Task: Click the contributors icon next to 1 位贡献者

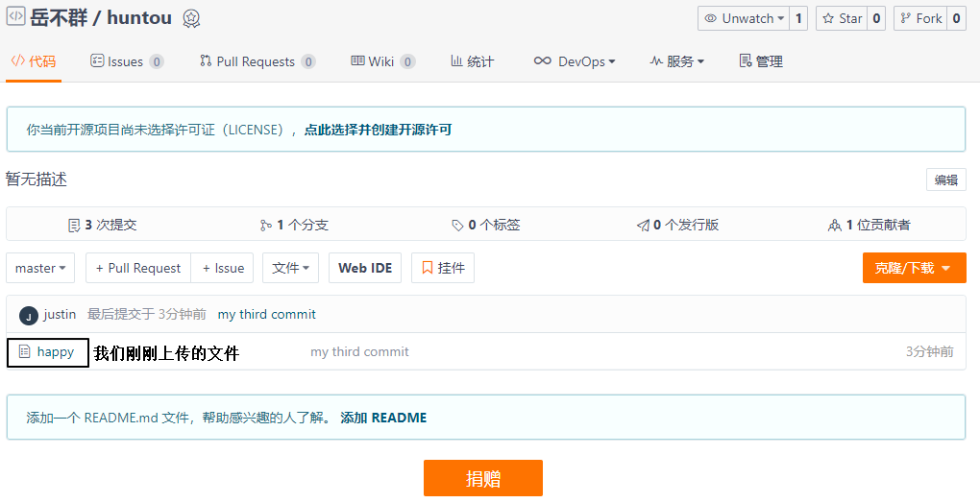Action: tap(834, 226)
